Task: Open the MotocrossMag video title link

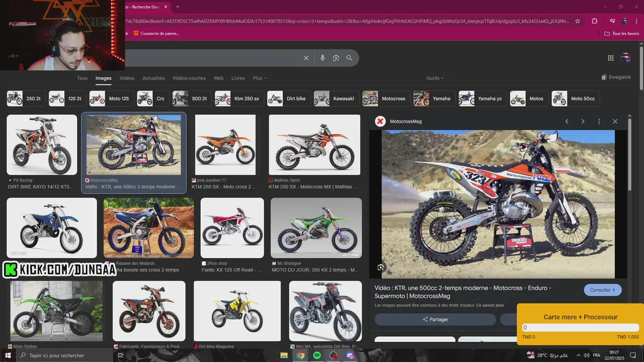Action: (463, 292)
